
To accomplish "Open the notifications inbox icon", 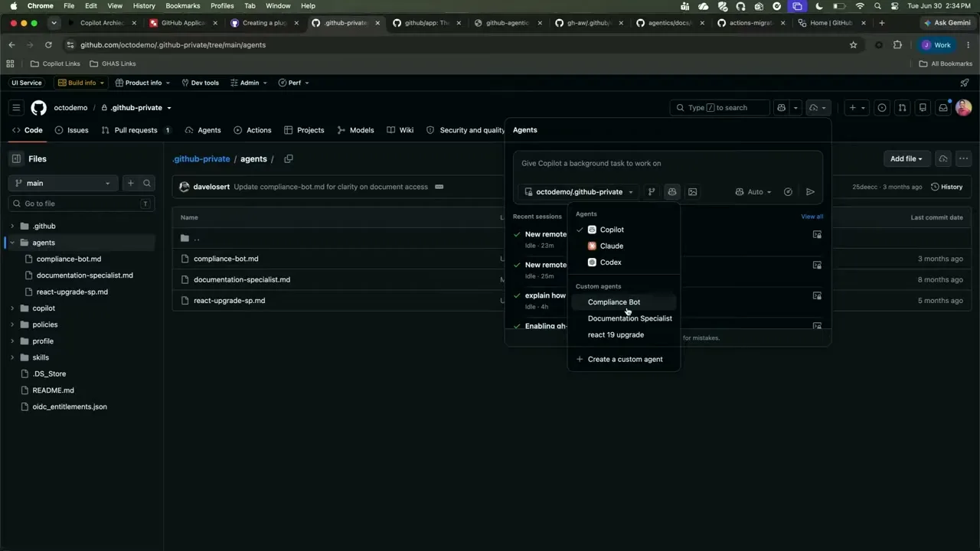I will pos(943,108).
